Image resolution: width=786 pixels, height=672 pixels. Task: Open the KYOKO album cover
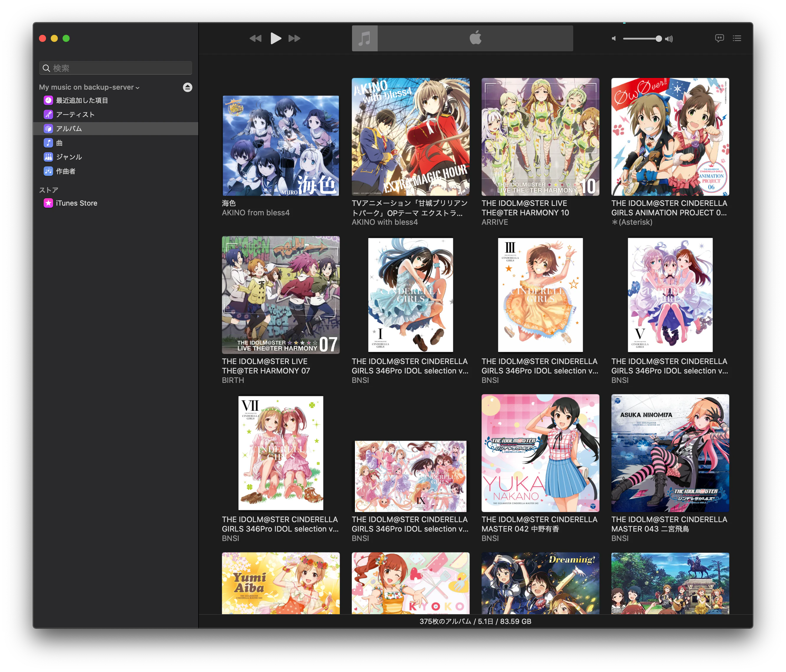pyautogui.click(x=410, y=583)
